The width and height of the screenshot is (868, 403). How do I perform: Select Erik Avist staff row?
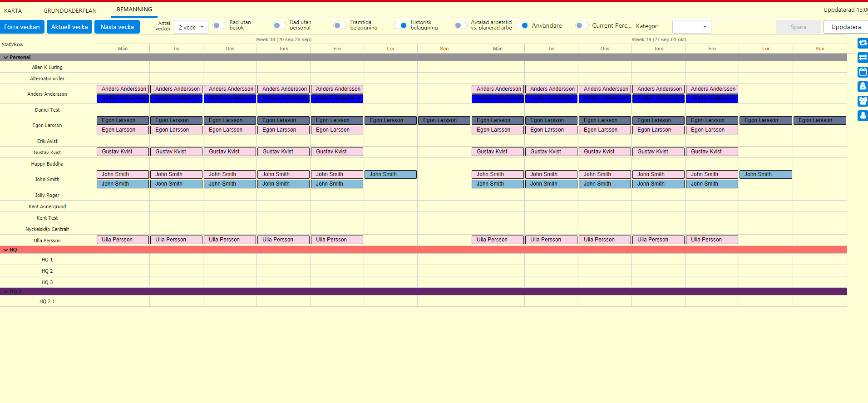[47, 141]
